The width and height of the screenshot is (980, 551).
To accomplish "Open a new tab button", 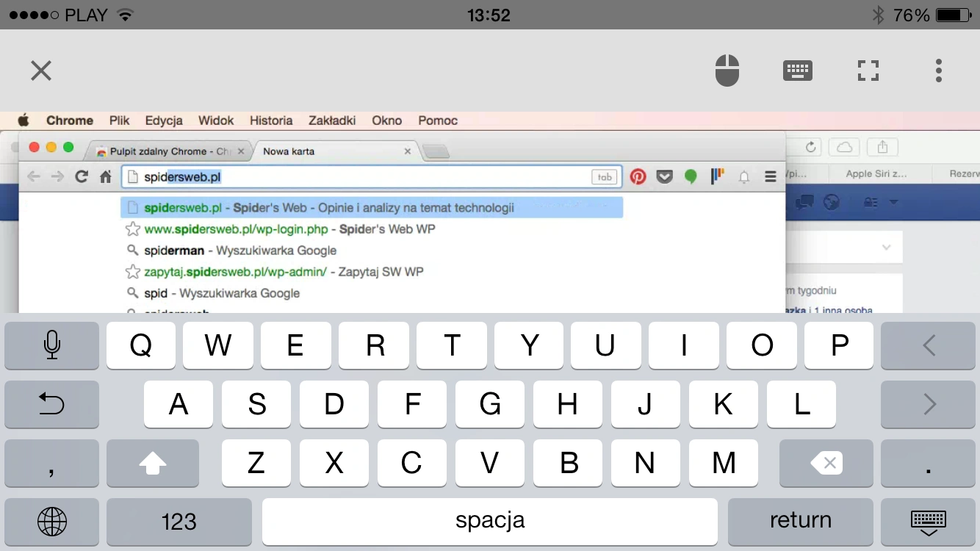I will (436, 152).
